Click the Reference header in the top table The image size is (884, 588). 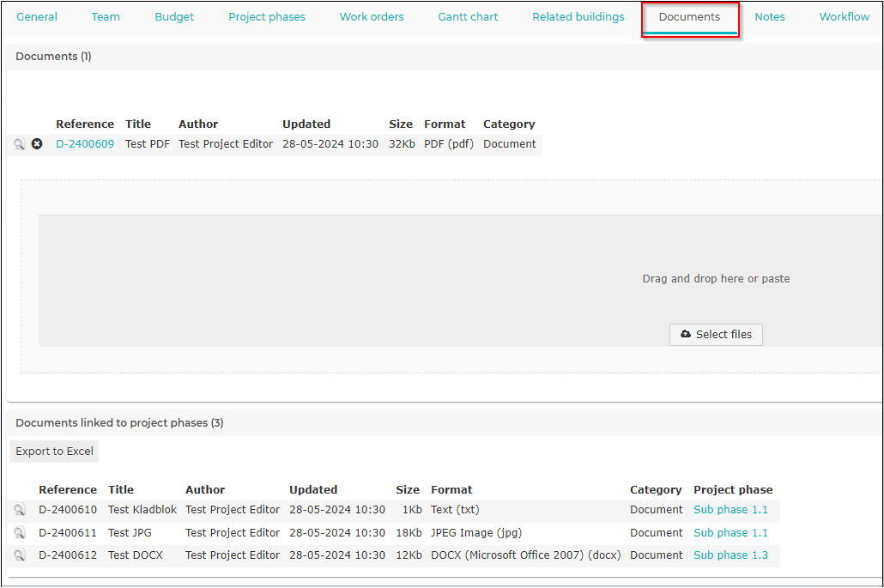point(85,124)
